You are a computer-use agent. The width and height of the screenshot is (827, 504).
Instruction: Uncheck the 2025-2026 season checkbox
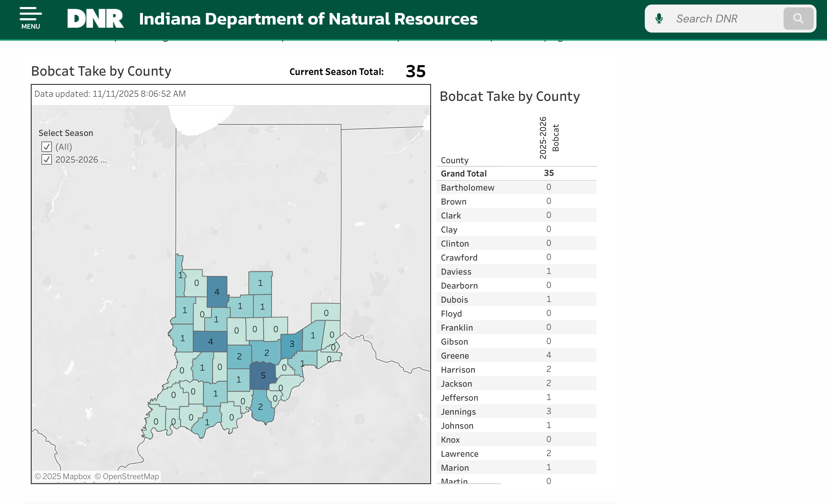47,160
